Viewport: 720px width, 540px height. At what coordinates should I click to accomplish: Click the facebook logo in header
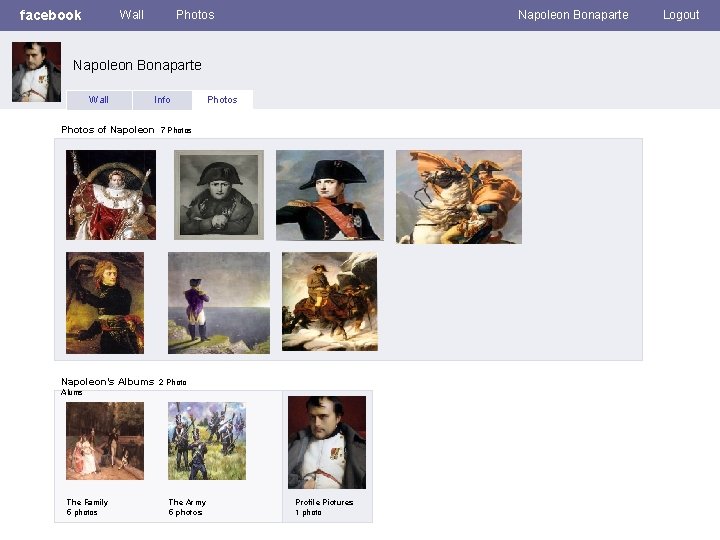(51, 15)
